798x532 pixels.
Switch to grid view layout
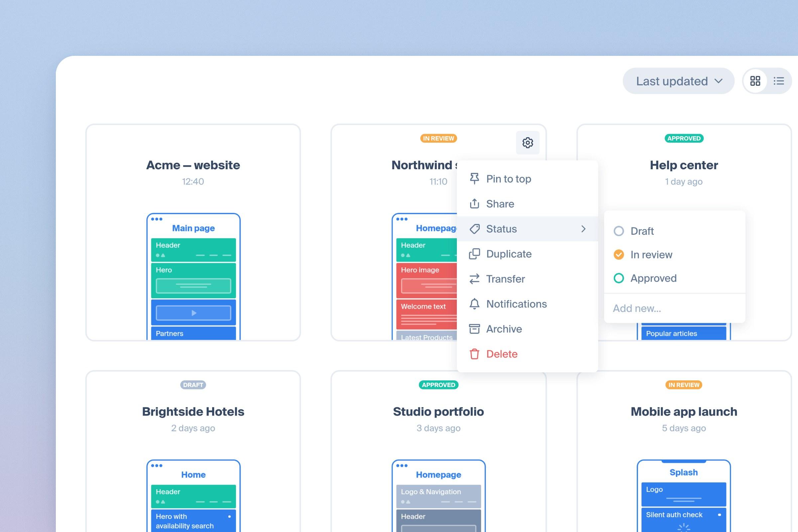tap(755, 81)
